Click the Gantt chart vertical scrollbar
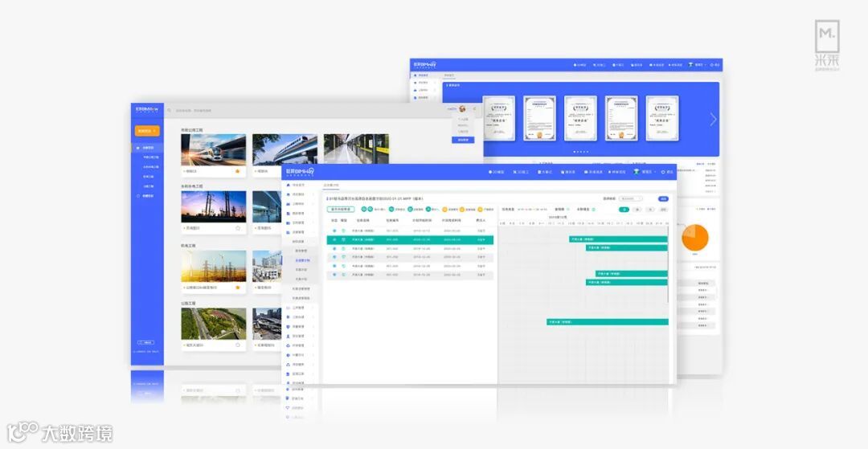The height and width of the screenshot is (449, 868). (669, 264)
